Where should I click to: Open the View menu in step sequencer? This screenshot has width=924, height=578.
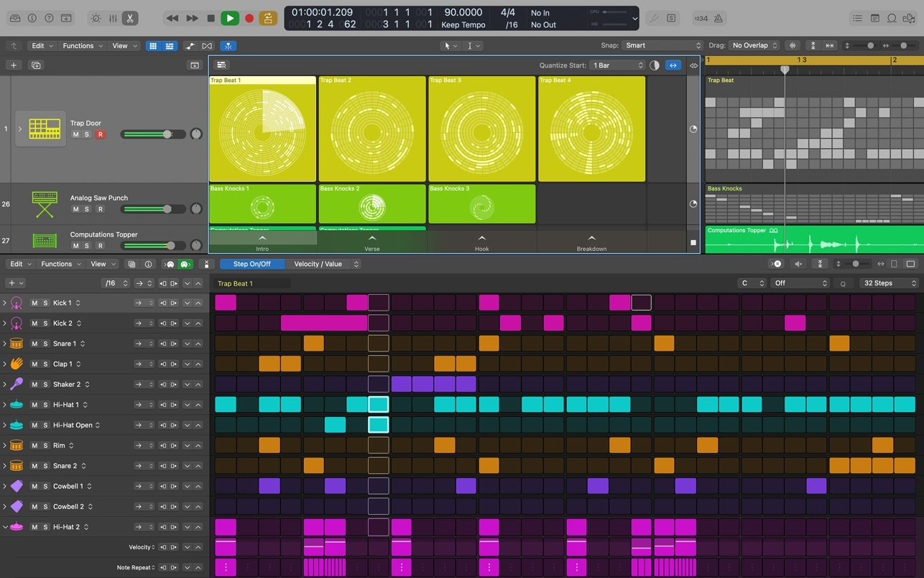[102, 264]
